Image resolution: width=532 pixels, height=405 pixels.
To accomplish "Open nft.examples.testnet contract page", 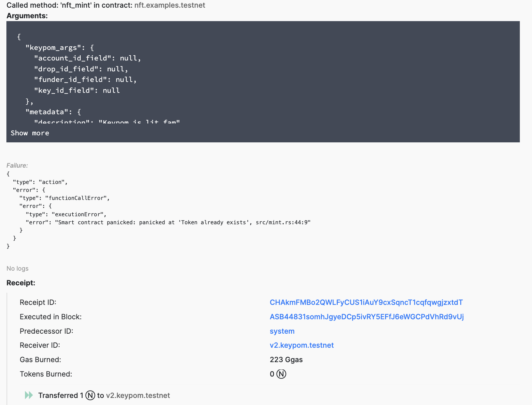I will 169,5.
